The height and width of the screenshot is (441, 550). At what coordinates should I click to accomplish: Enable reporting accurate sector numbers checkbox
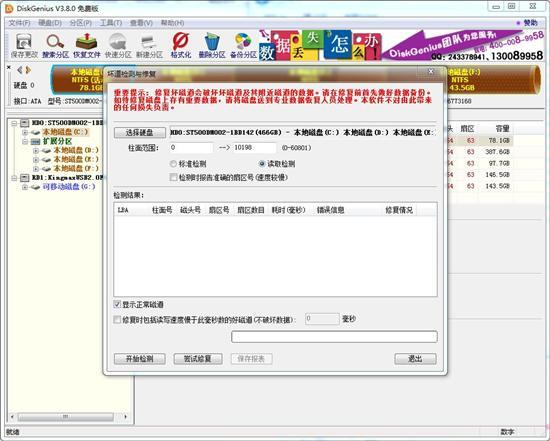pos(173,177)
